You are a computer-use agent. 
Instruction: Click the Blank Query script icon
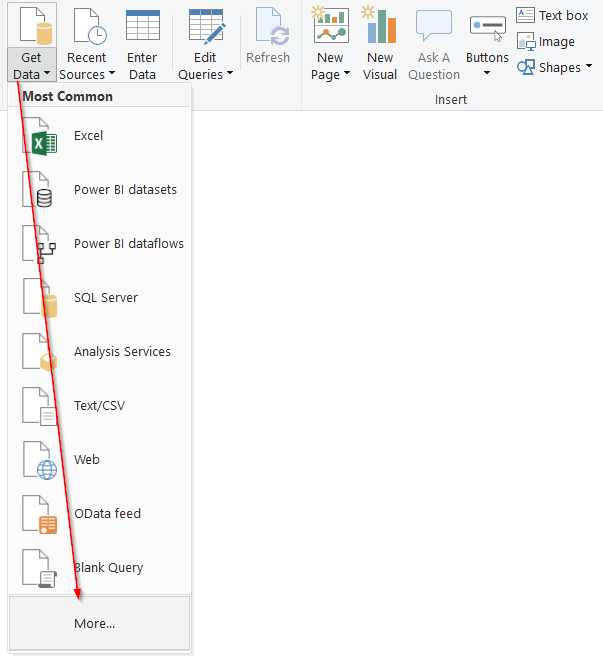(x=39, y=568)
